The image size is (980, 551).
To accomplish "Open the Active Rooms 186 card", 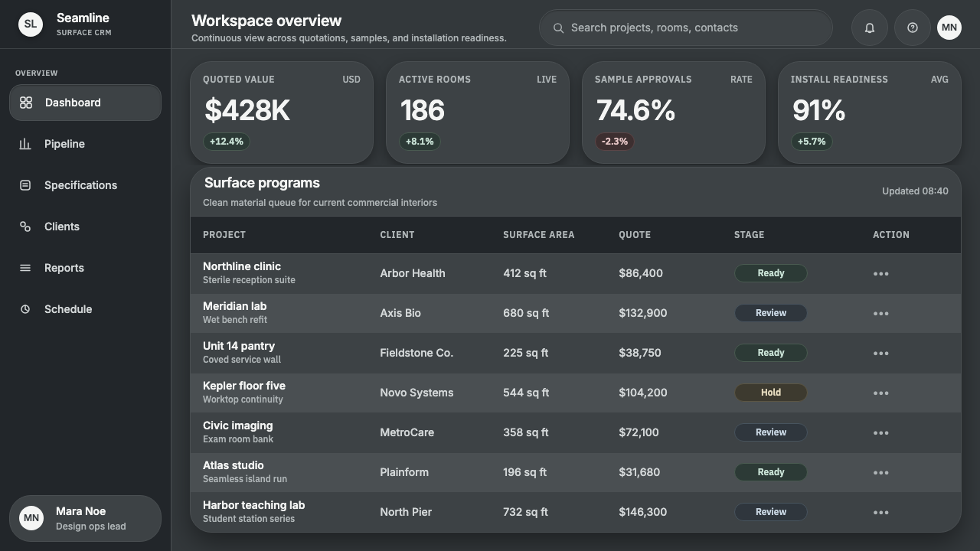I will tap(478, 112).
